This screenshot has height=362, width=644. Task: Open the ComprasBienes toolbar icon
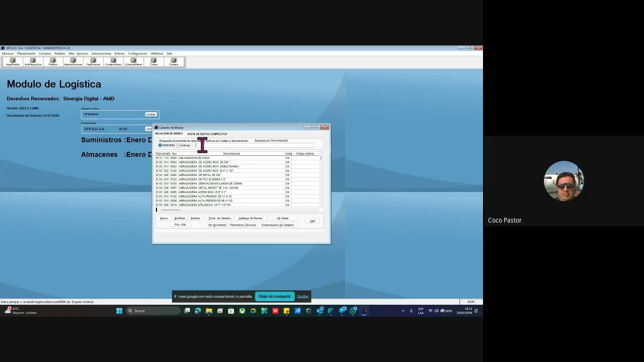pos(133,61)
